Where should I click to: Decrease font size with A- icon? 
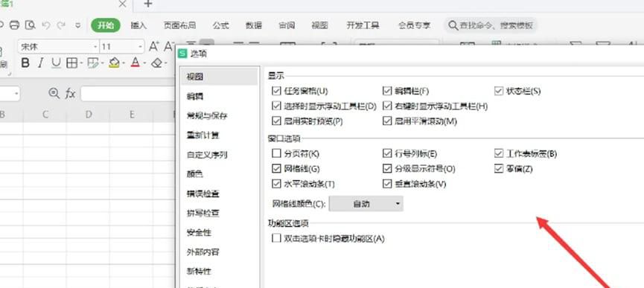[169, 46]
